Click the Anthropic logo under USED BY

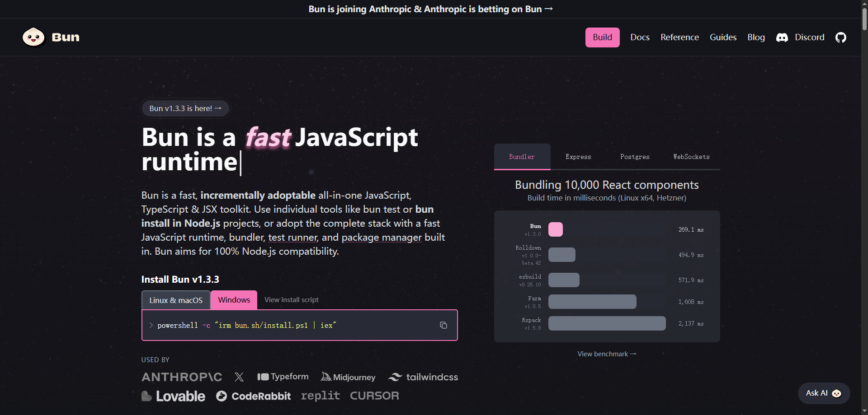point(181,377)
